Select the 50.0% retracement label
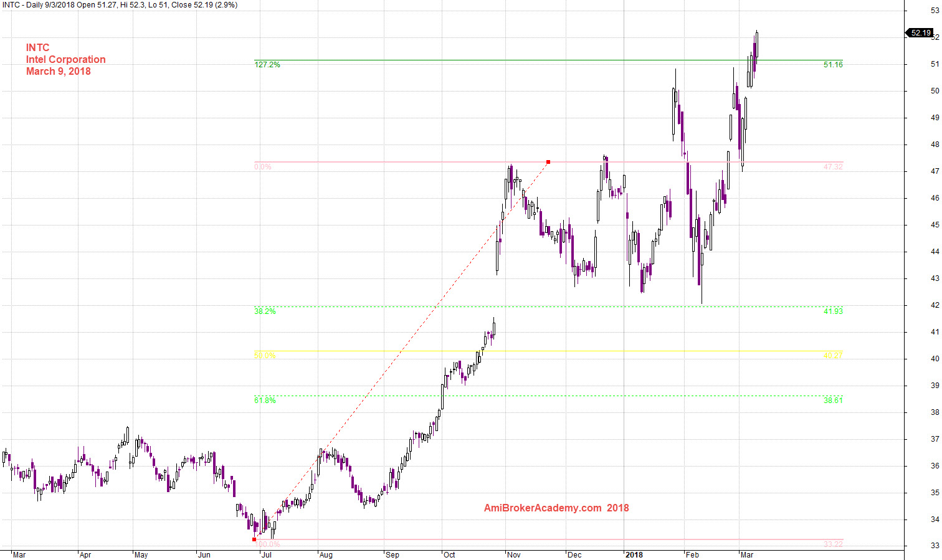942x560 pixels. (x=265, y=356)
